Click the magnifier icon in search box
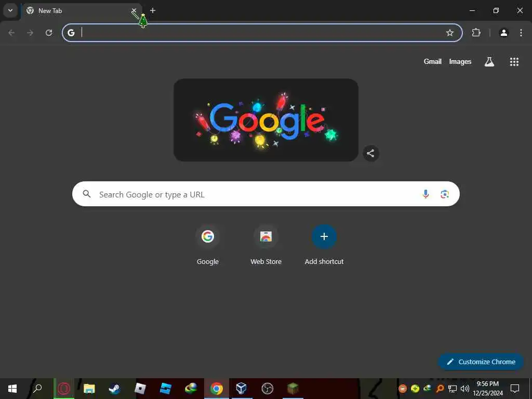Viewport: 532px width, 399px height. (x=87, y=194)
